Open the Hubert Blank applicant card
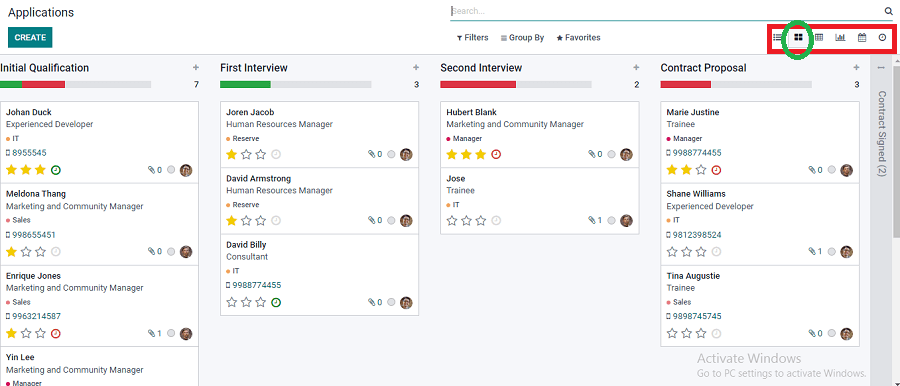Viewport: 900px width, 386px height. (x=540, y=134)
